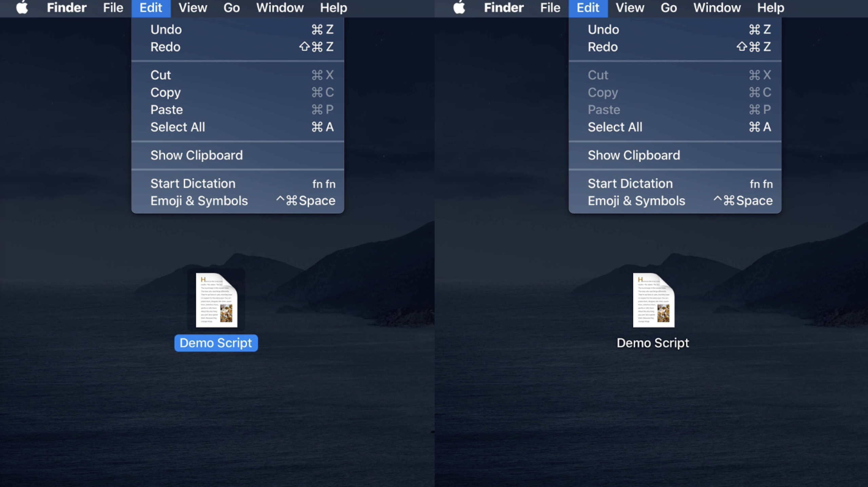Choose Start Dictation in the left Edit menu
868x487 pixels.
193,183
